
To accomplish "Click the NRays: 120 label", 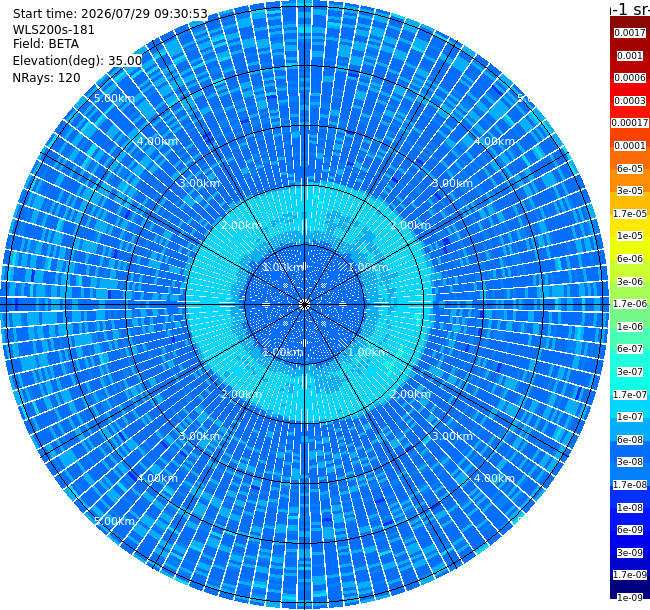I will 46,77.
